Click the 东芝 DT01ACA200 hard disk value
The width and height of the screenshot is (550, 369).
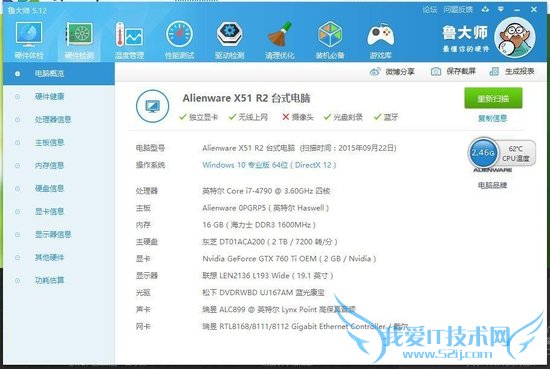point(270,242)
